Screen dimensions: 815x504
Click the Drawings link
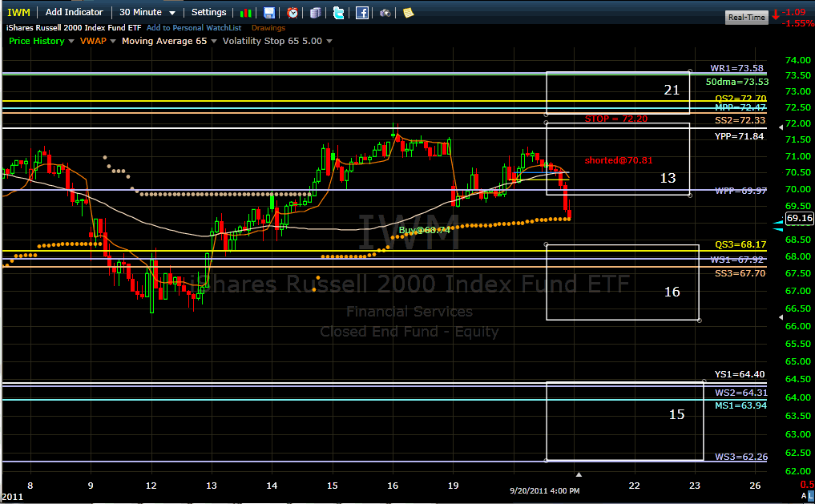coord(268,27)
